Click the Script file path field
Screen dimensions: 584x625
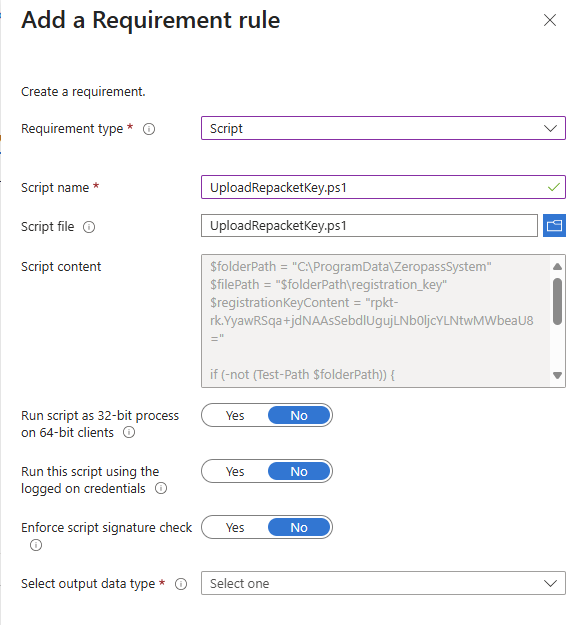pos(369,226)
